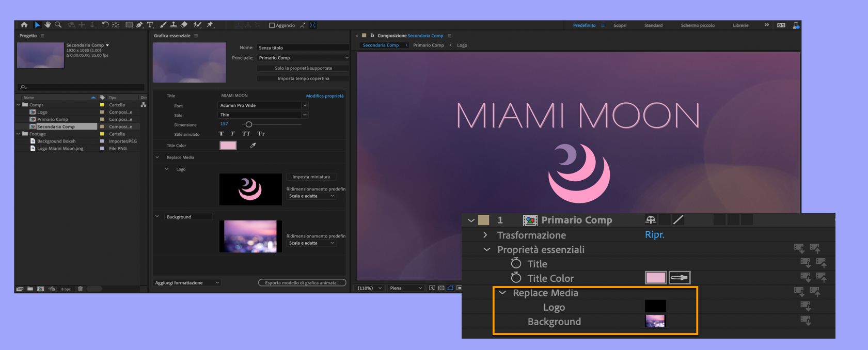Image resolution: width=868 pixels, height=350 pixels.
Task: Open the Aggiungi formattazione dropdown
Action: tap(187, 283)
